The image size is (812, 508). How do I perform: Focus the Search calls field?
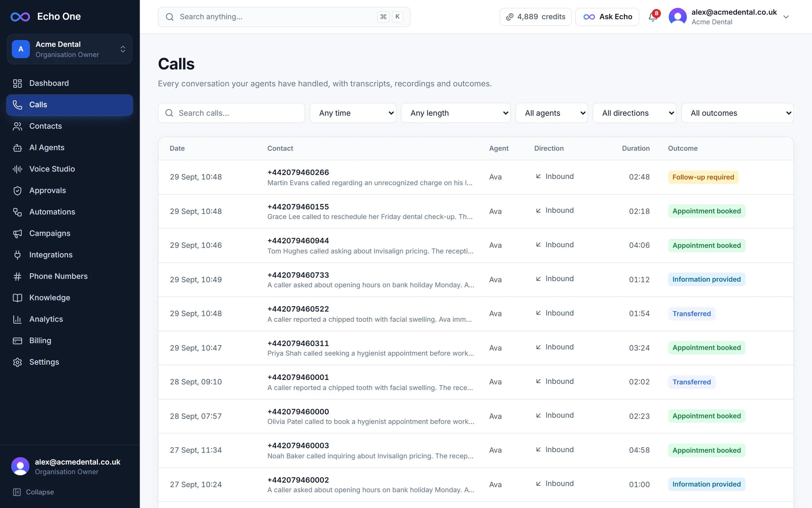pyautogui.click(x=231, y=113)
